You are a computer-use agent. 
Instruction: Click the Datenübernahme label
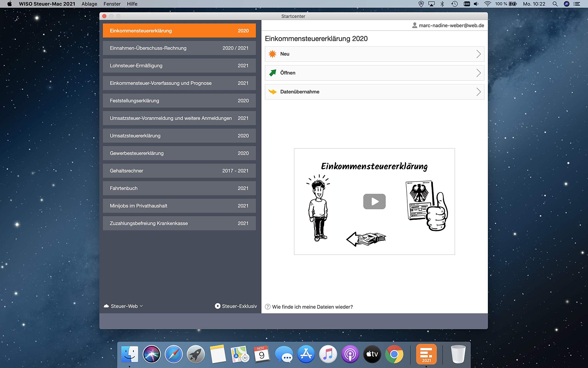300,92
